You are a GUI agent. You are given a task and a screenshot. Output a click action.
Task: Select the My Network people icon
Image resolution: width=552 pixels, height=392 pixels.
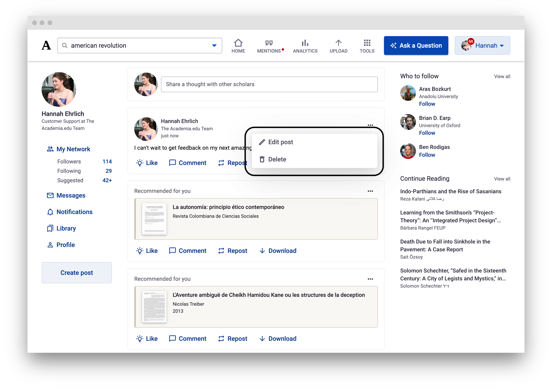pos(50,149)
